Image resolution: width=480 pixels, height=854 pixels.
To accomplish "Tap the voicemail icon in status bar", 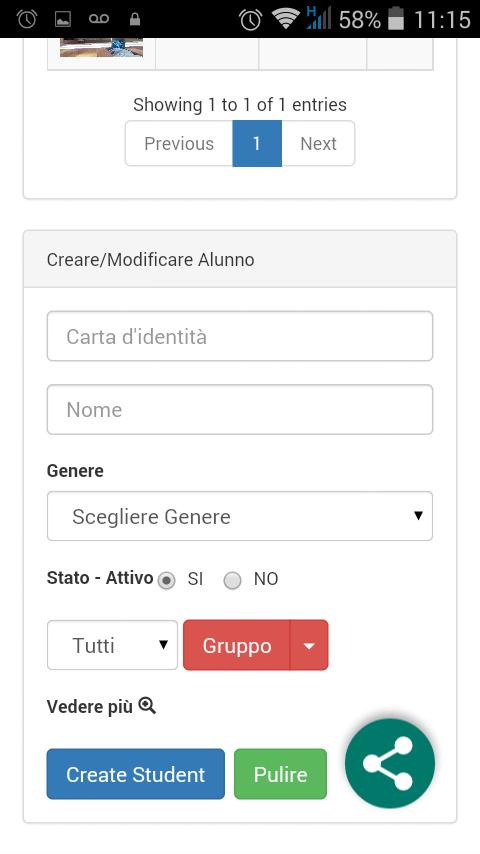I will 99,20.
